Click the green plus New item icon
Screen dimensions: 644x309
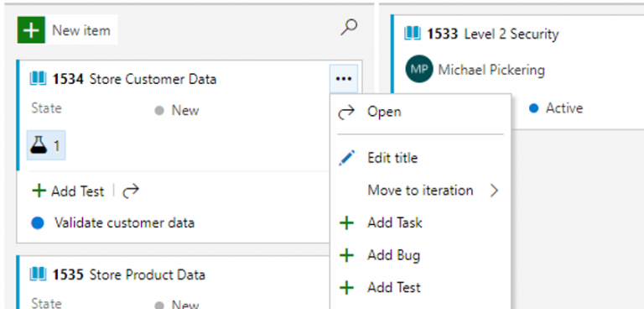31,29
